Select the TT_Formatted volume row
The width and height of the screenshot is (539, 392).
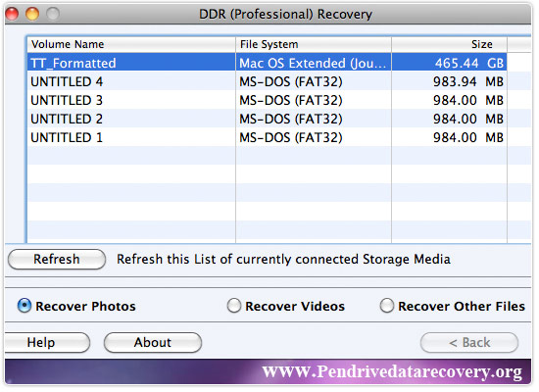pyautogui.click(x=268, y=63)
